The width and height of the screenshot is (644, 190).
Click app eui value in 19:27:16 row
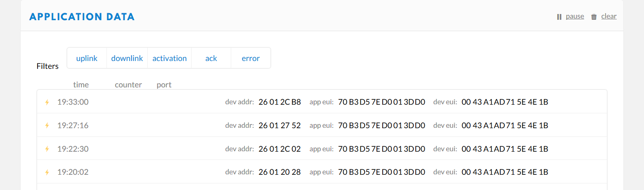[381, 125]
